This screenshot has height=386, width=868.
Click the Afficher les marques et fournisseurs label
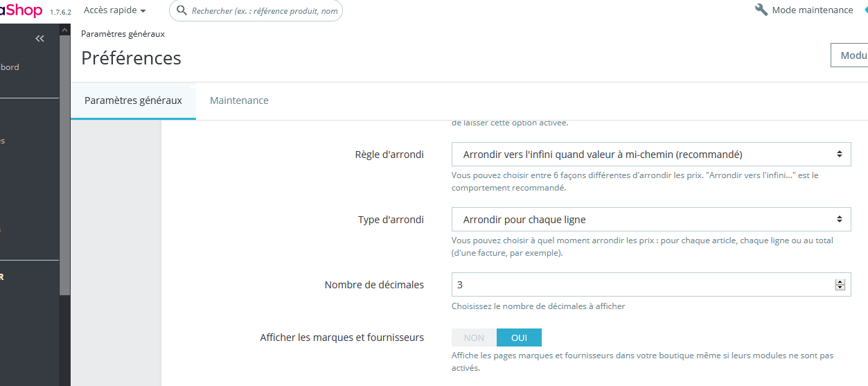tap(342, 337)
